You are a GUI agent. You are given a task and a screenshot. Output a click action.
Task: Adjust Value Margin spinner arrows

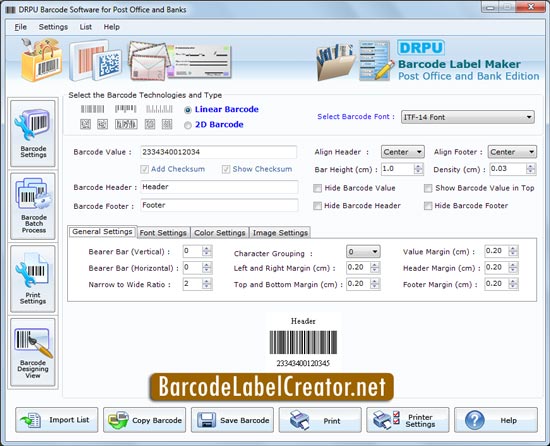pyautogui.click(x=513, y=251)
